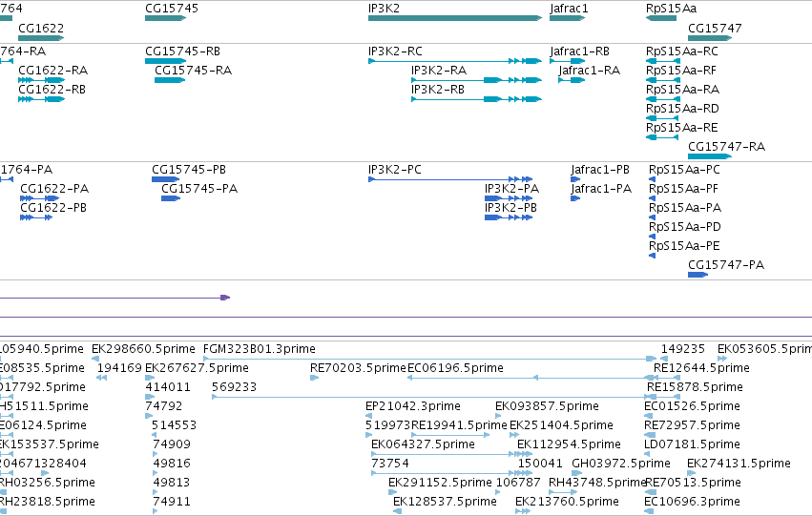The width and height of the screenshot is (812, 516).
Task: Select protein RpS15Aa-PD
Action: pyautogui.click(x=684, y=227)
